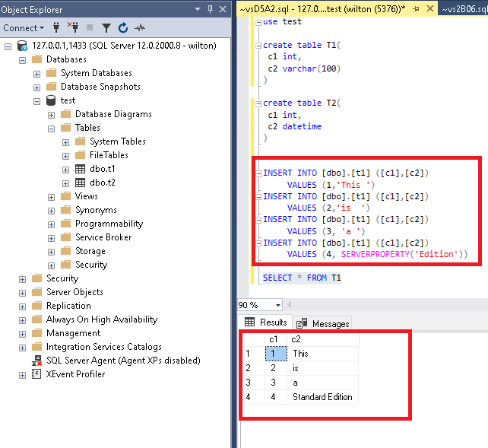Click the c2 column header in results
This screenshot has width=488, height=448.
pyautogui.click(x=323, y=339)
